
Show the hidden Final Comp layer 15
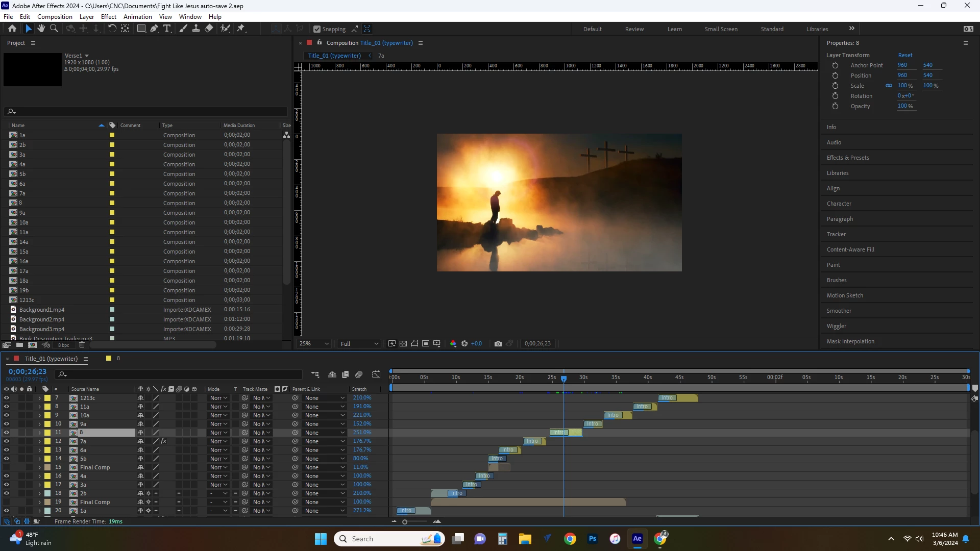7,467
